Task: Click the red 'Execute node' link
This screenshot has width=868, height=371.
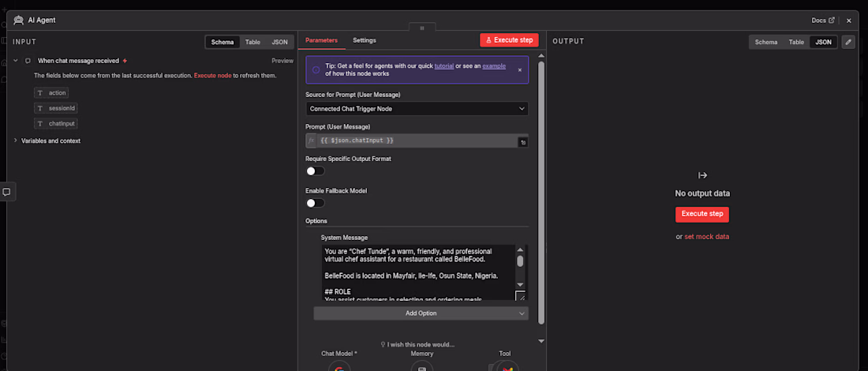Action: point(212,75)
